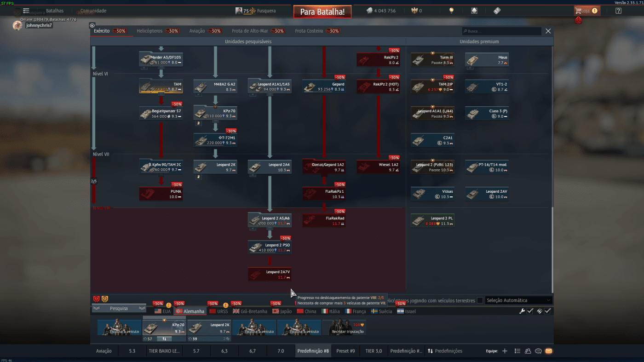Open the tickets icon in top bar
The image size is (644, 362).
tap(497, 11)
